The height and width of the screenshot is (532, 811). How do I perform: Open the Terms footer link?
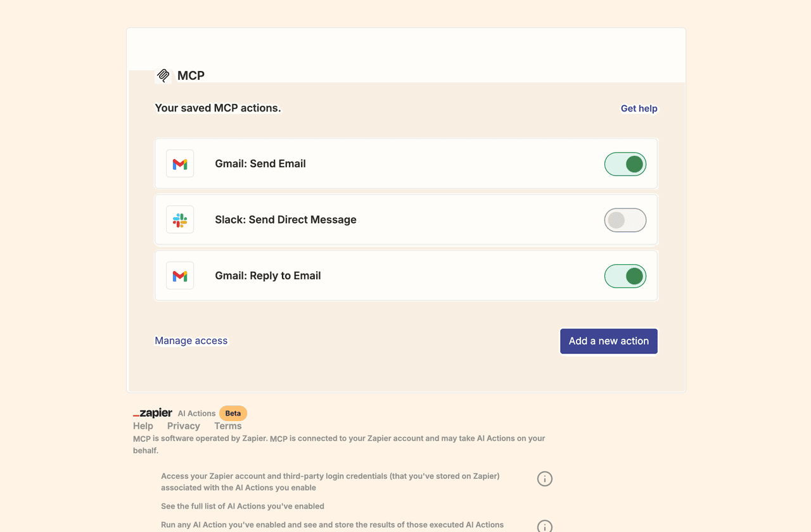[x=228, y=426]
